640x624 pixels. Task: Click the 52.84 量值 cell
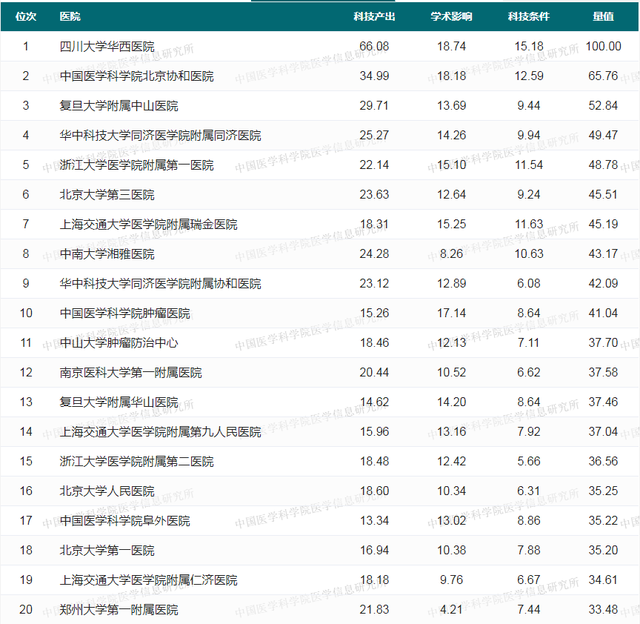click(603, 106)
